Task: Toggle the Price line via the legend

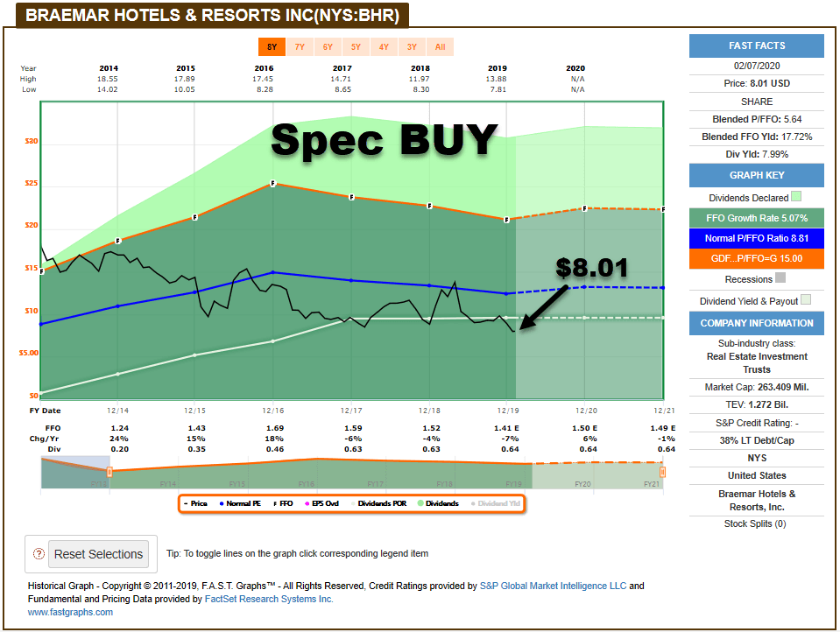Action: pos(197,503)
